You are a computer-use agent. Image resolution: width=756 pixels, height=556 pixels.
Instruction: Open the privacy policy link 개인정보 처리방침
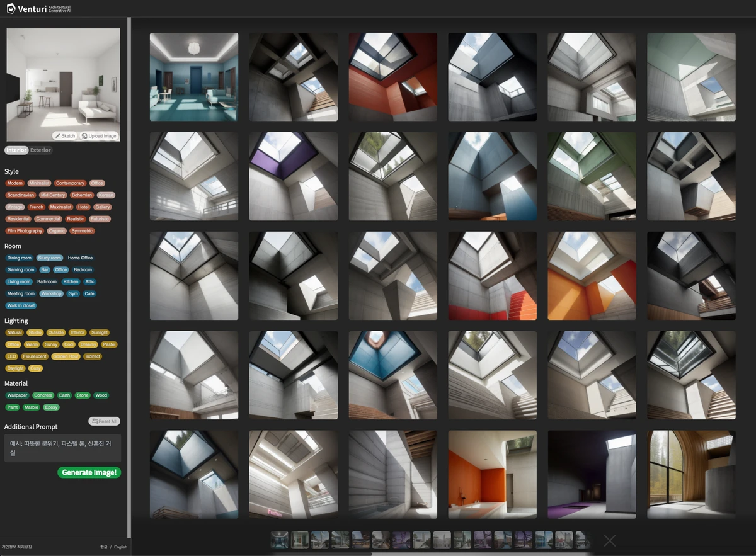16,547
